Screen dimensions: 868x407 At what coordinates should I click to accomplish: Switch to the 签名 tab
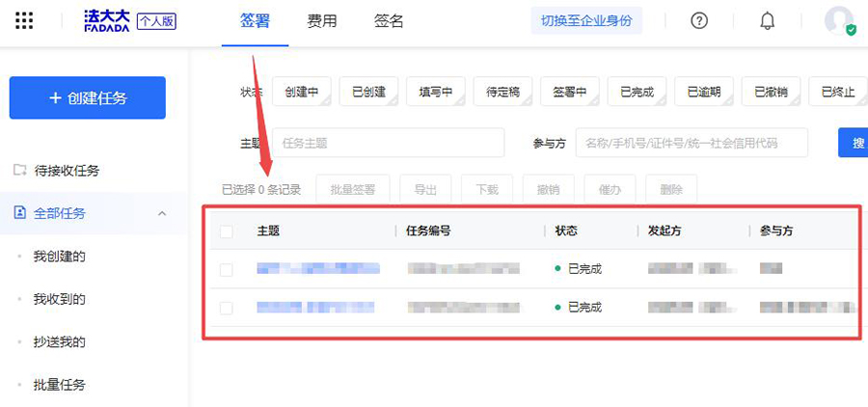pos(389,21)
